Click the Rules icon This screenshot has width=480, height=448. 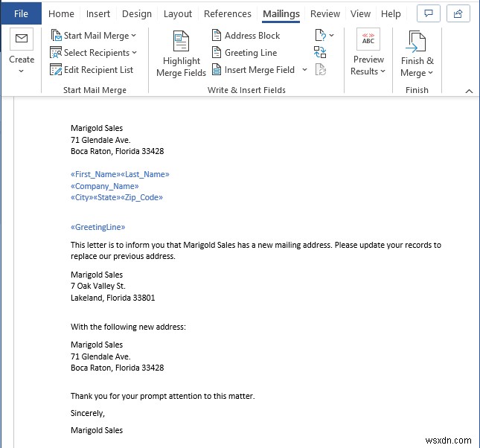(320, 36)
